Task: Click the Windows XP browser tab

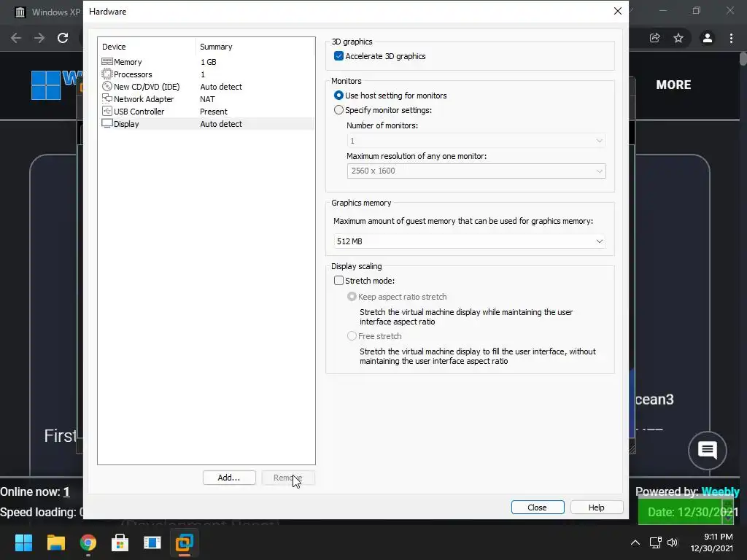Action: tap(47, 12)
